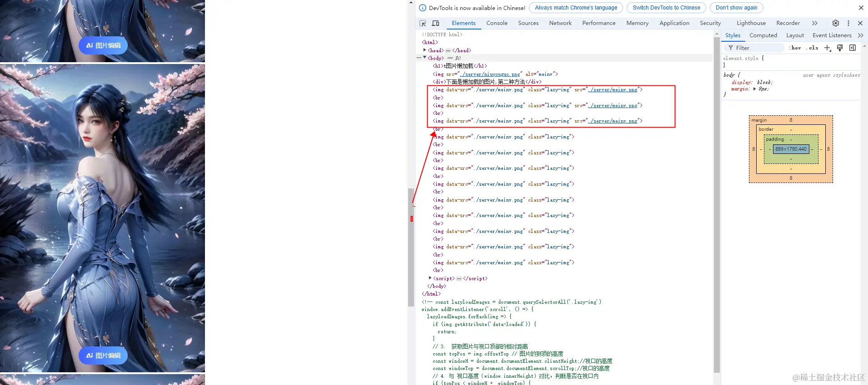This screenshot has height=385, width=868.
Task: Open the Console tab
Action: (497, 23)
